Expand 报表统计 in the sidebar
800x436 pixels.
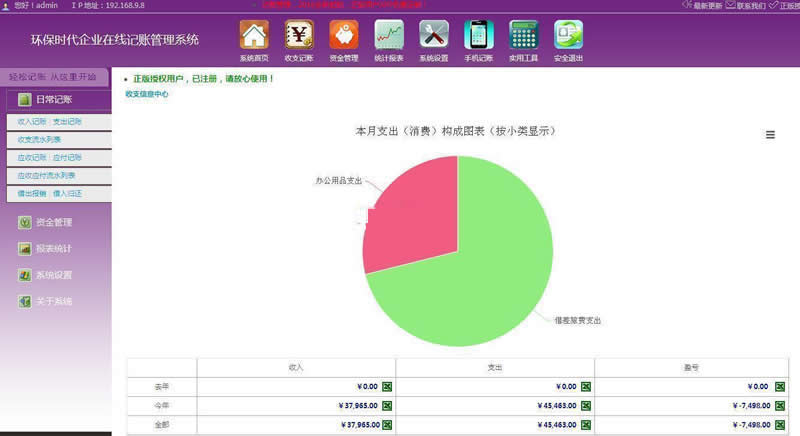coord(53,248)
